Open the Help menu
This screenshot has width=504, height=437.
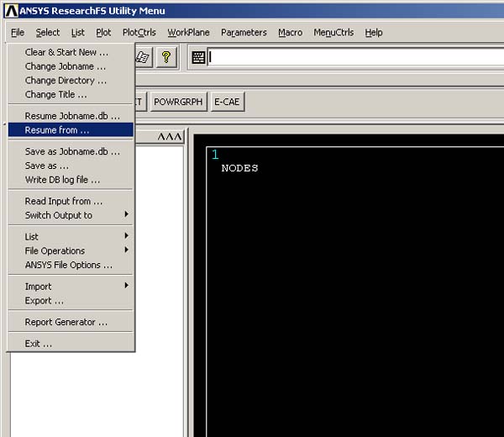point(374,33)
